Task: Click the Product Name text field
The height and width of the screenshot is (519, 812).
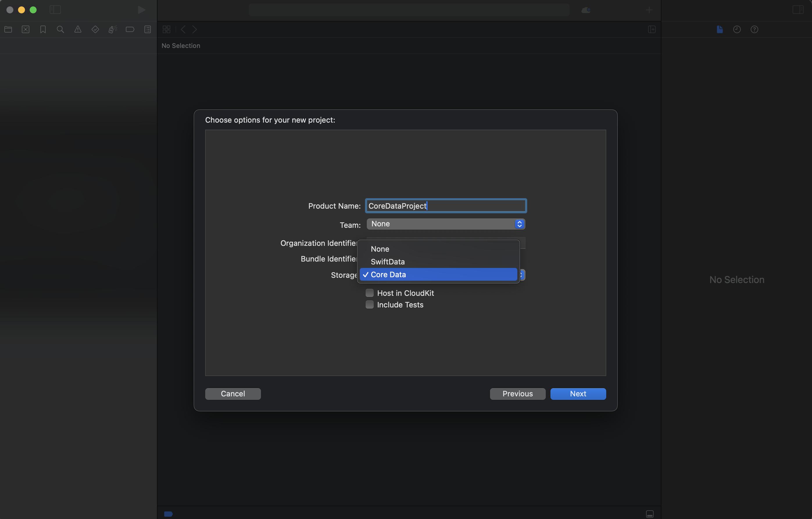Action: coord(446,206)
